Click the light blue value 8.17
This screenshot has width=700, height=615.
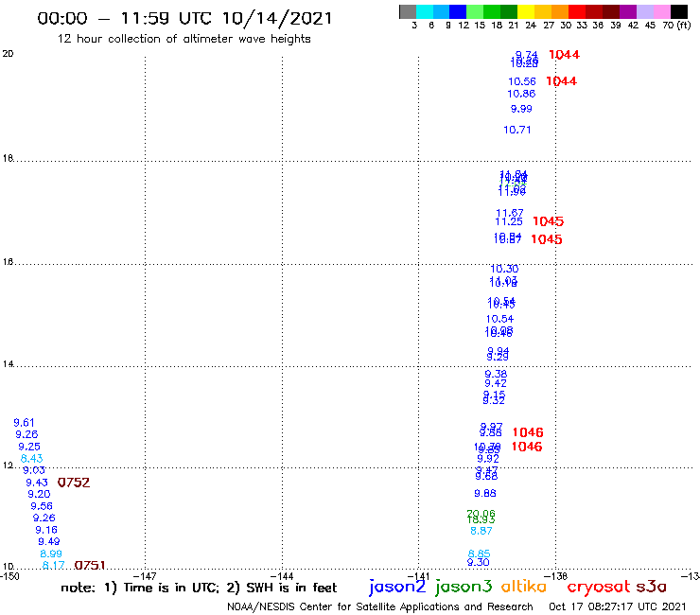click(x=54, y=566)
